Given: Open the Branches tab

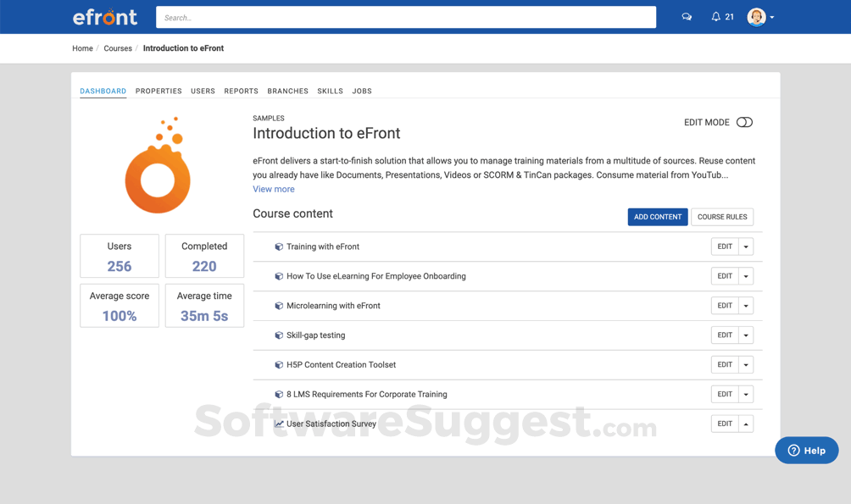Looking at the screenshot, I should point(287,91).
